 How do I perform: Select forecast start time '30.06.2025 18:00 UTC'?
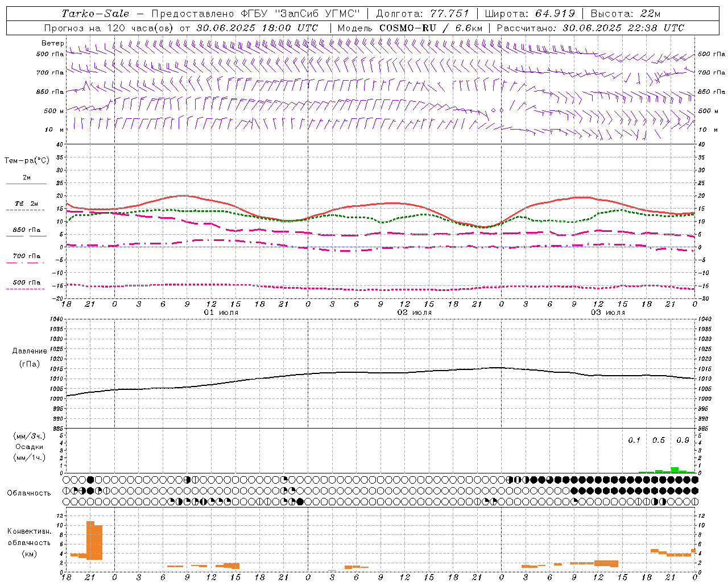point(257,28)
